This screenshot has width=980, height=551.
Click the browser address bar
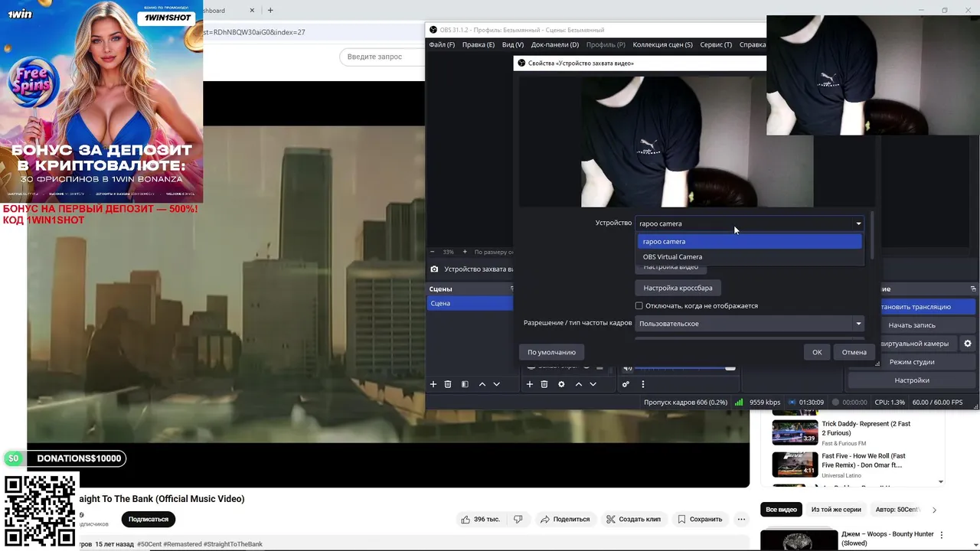pyautogui.click(x=314, y=32)
